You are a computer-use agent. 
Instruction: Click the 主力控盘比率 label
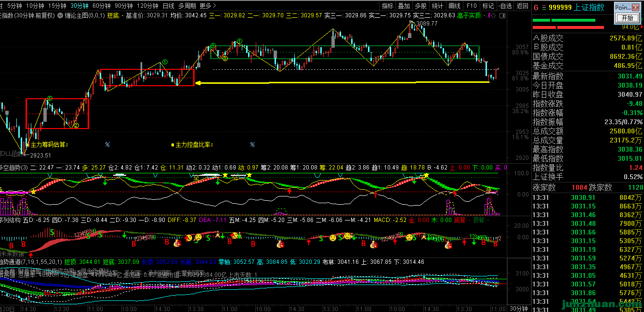195,144
